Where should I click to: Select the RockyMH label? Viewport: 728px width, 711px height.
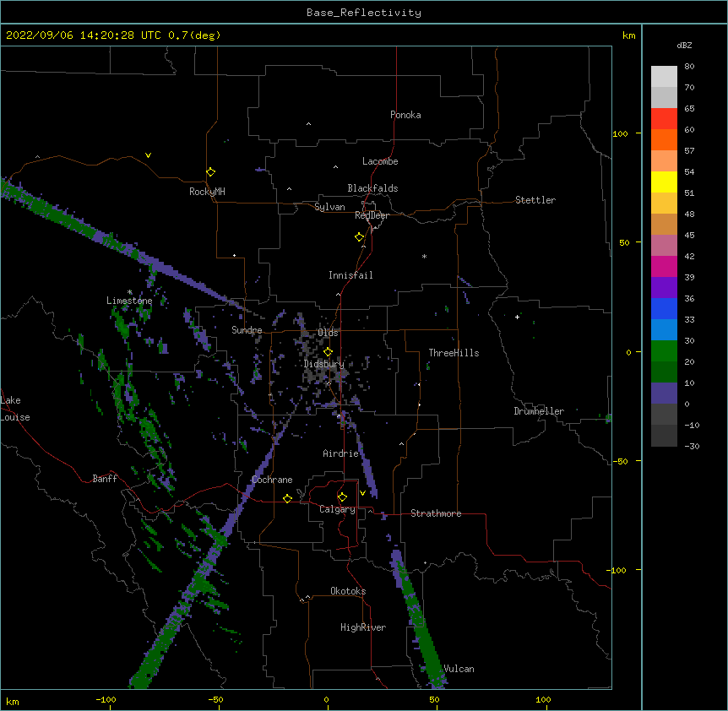pos(207,192)
